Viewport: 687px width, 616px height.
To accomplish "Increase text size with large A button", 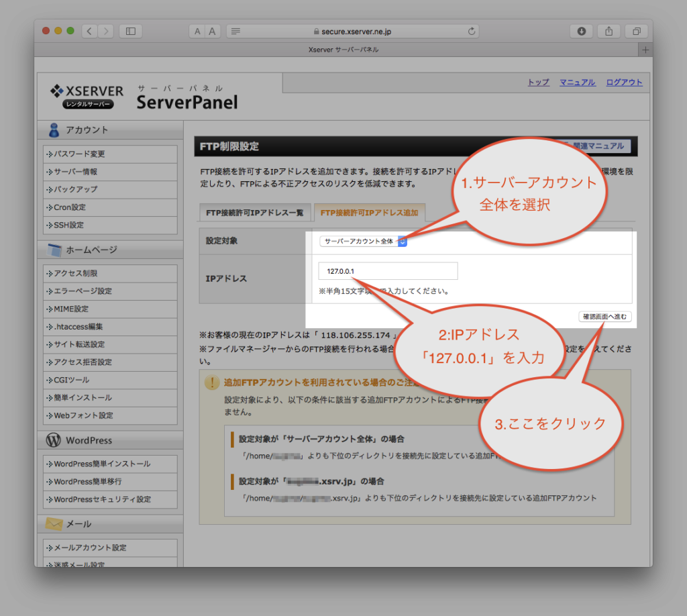I will coord(213,31).
